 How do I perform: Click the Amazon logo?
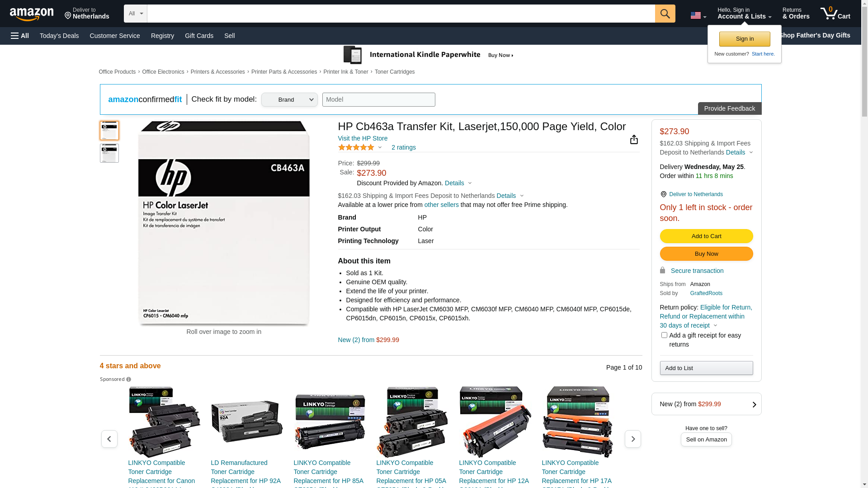pyautogui.click(x=32, y=14)
